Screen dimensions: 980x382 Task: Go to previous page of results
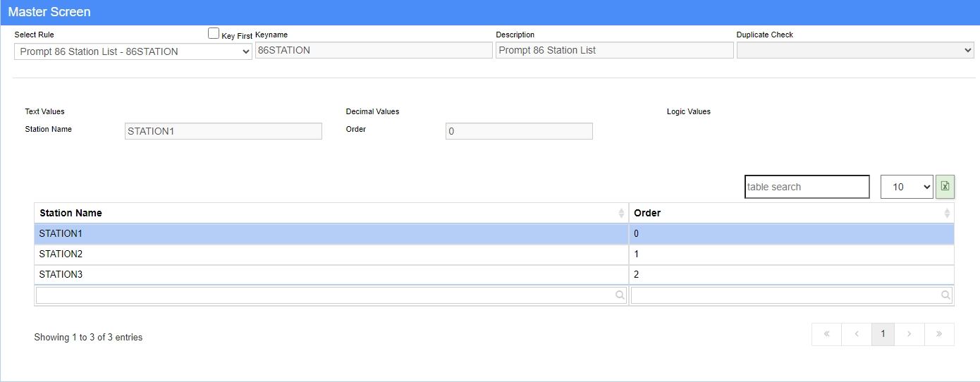(856, 334)
